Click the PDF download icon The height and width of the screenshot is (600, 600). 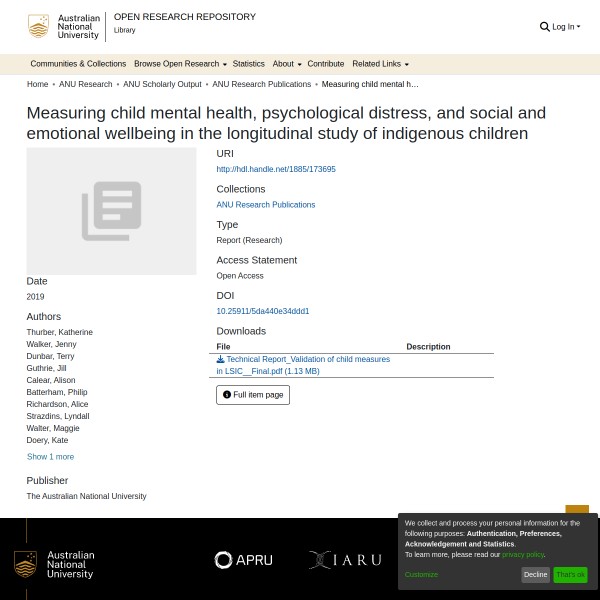click(220, 359)
